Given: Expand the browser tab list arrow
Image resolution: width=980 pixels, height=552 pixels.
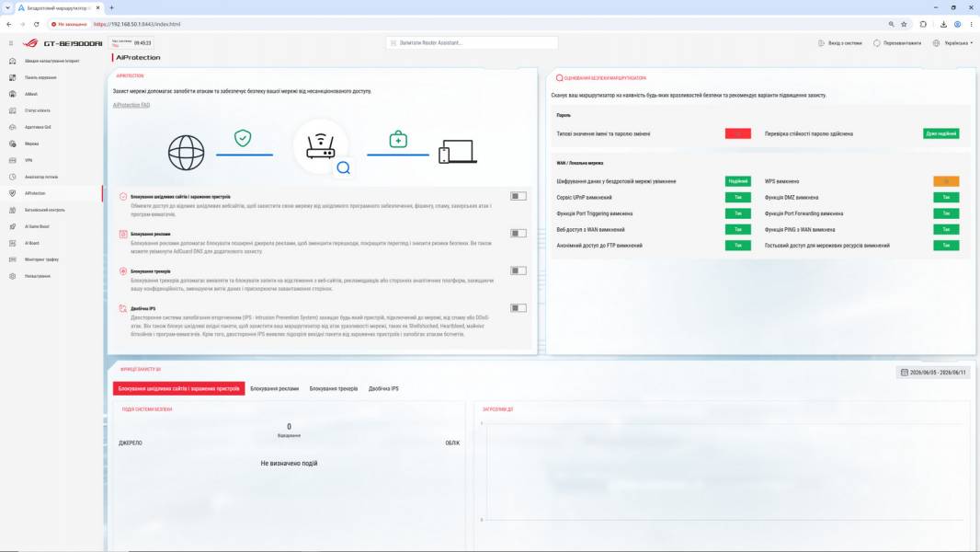Looking at the screenshot, I should click(7, 7).
